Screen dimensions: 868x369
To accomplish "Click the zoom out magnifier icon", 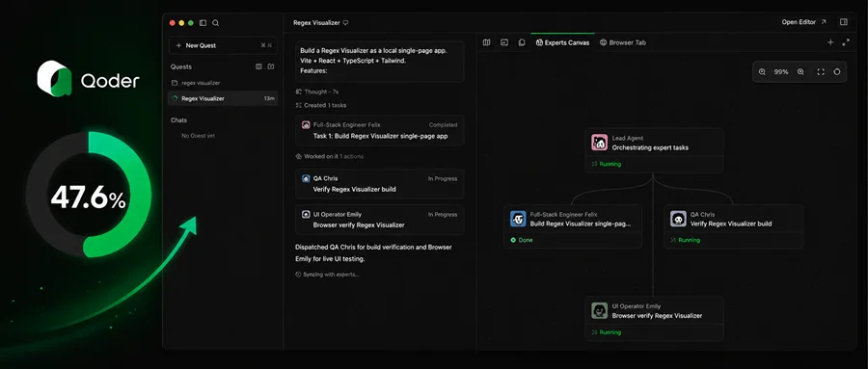I will pyautogui.click(x=762, y=72).
